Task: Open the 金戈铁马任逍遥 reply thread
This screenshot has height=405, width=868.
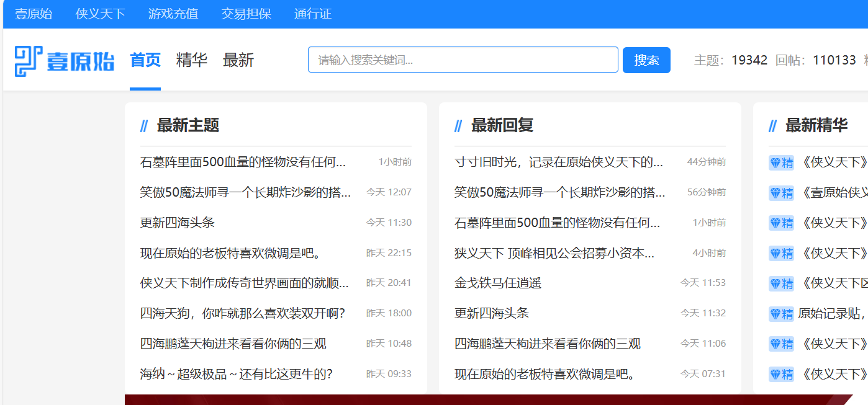Action: coord(498,283)
